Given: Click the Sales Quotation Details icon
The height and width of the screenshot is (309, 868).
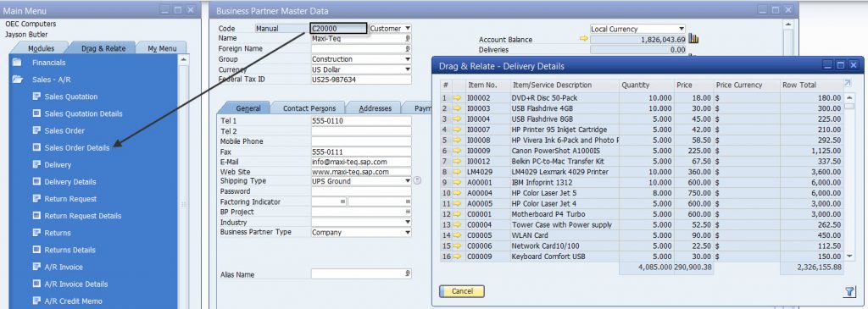Looking at the screenshot, I should (36, 113).
